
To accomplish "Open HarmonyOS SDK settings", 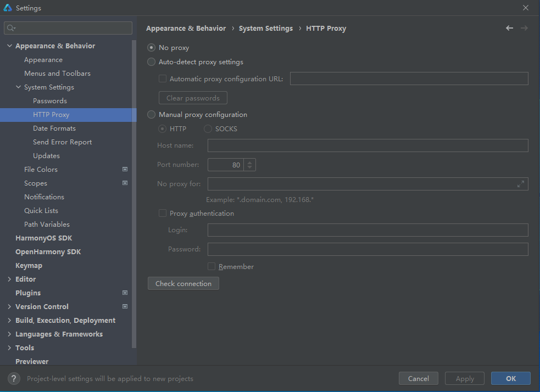I will click(x=44, y=238).
